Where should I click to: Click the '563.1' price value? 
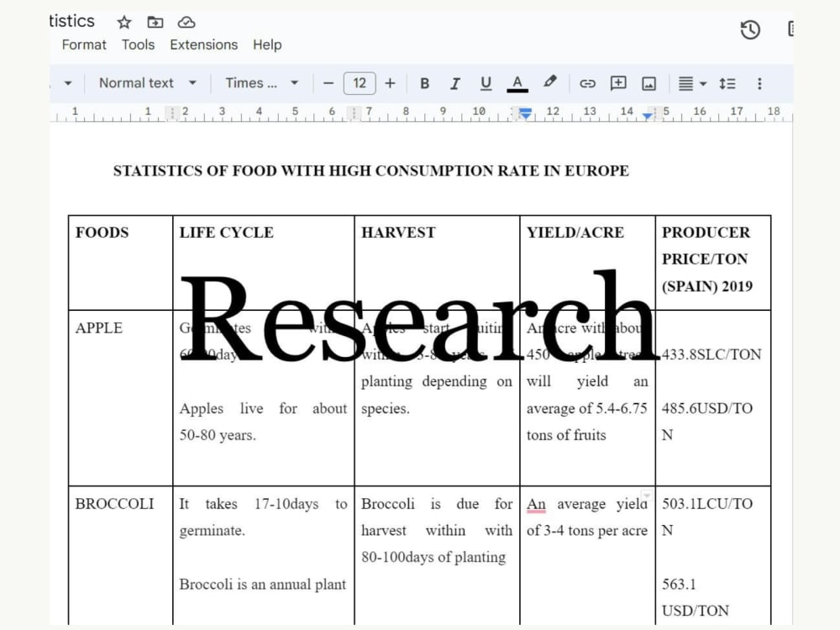tap(679, 584)
